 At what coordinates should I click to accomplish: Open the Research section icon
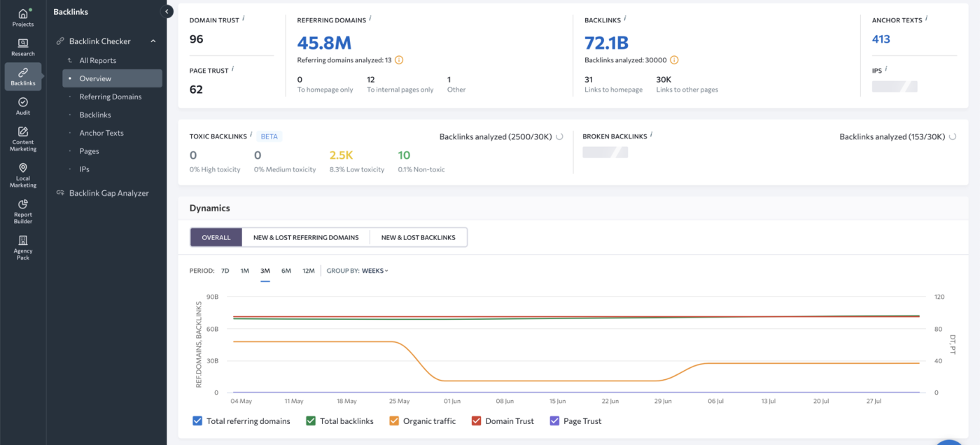coord(23,43)
